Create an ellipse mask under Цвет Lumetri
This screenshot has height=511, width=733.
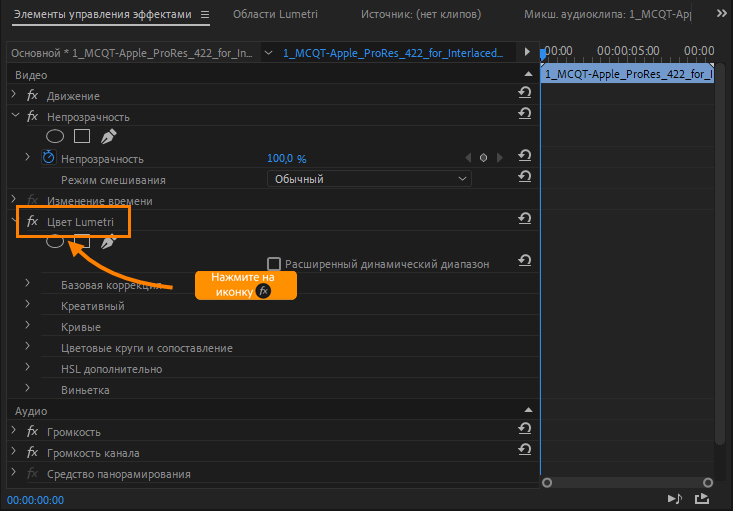[x=55, y=241]
